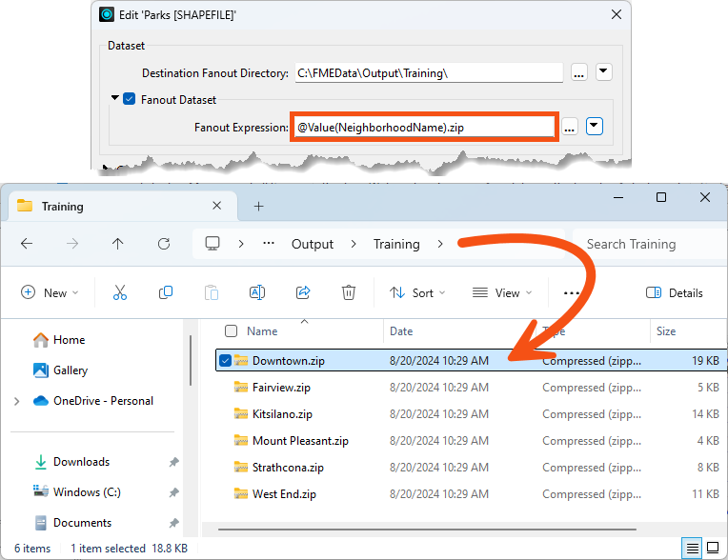Toggle the select all checkbox by Name header
Screen dimensions: 728x560
coord(231,330)
